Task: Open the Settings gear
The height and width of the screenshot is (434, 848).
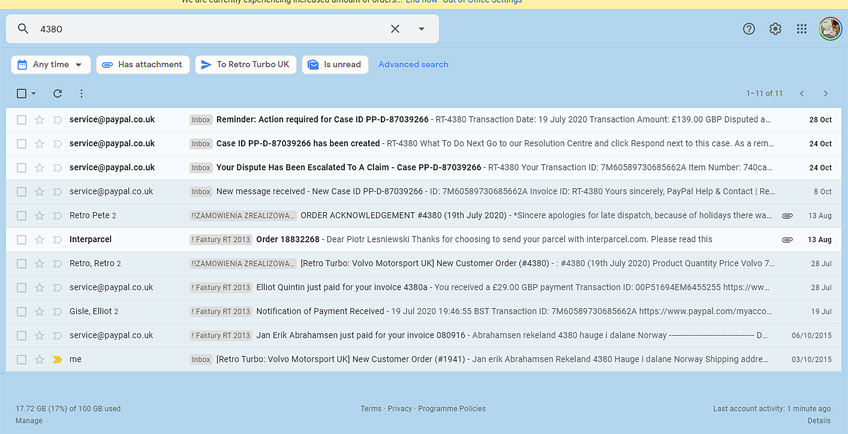Action: point(776,29)
